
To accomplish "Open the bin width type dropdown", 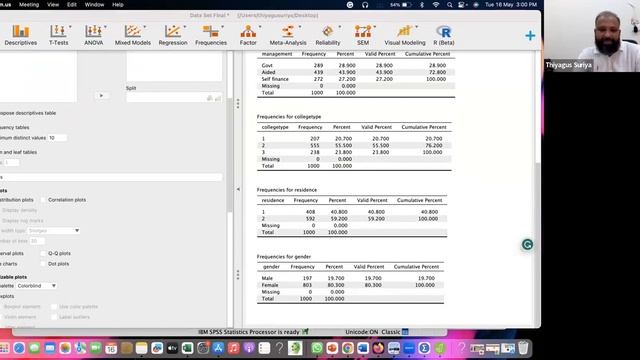I will point(53,231).
